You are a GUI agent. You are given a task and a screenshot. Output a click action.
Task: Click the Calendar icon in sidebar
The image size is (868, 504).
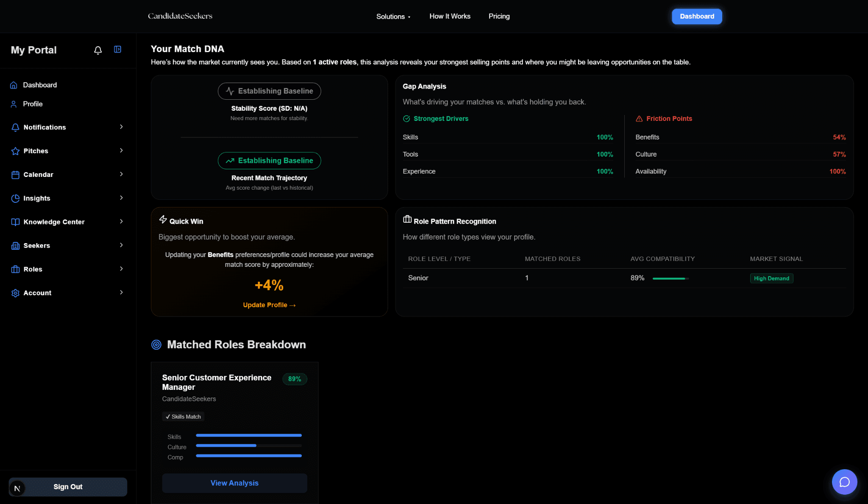click(x=15, y=175)
